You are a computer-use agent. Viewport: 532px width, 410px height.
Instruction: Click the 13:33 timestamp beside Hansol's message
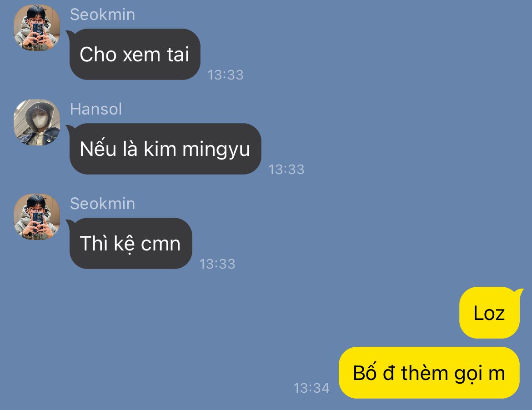click(x=286, y=170)
